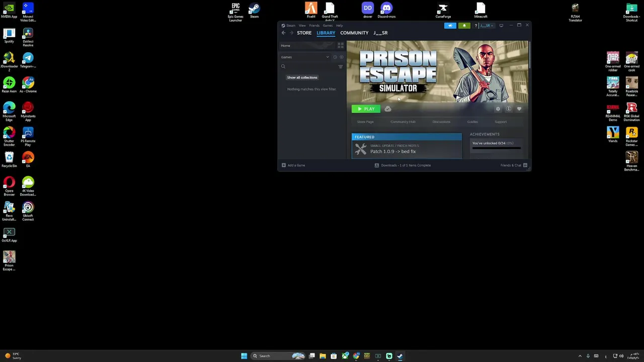
Task: Open Prison Escape Simulator manage gear
Action: click(498, 109)
